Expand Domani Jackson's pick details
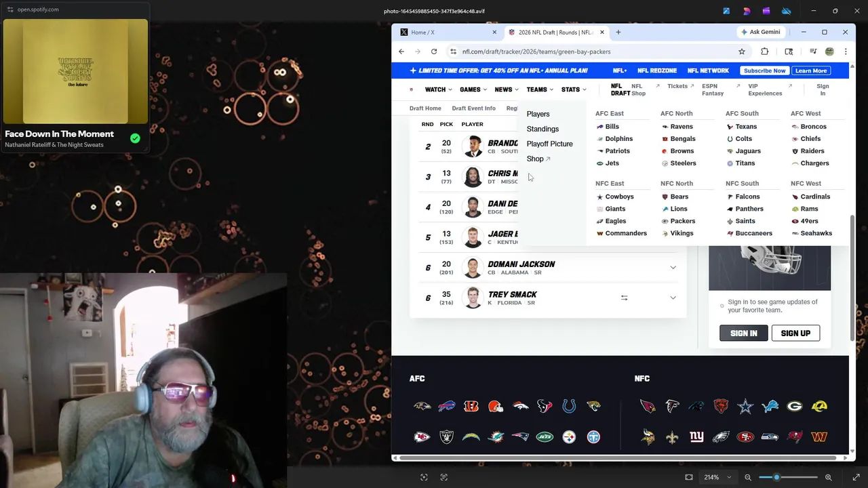Viewport: 868px width, 488px height. tap(673, 268)
